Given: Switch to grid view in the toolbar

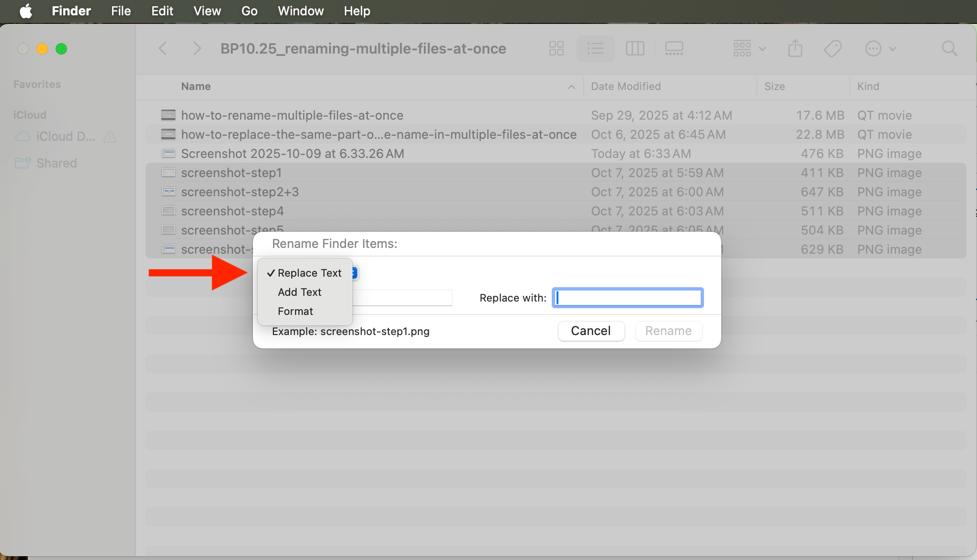Looking at the screenshot, I should (556, 48).
